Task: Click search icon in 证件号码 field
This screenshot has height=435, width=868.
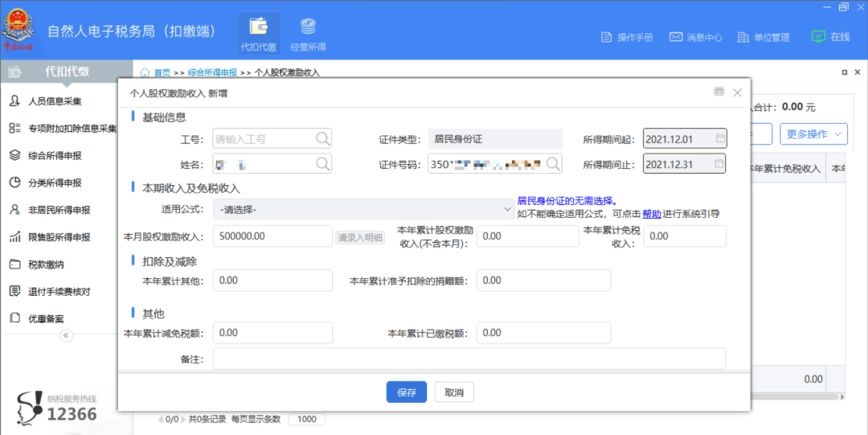Action: coord(552,163)
